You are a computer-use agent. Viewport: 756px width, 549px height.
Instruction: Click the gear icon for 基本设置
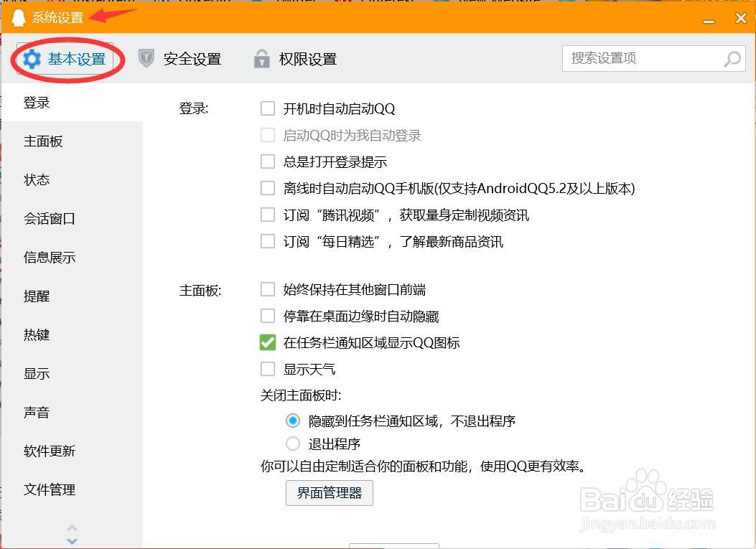(32, 59)
